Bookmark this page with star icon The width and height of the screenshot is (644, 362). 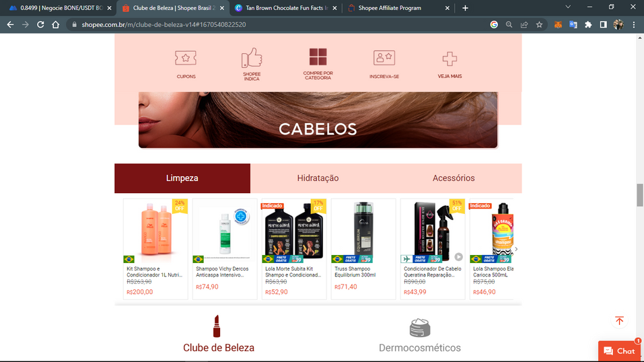[x=539, y=24]
